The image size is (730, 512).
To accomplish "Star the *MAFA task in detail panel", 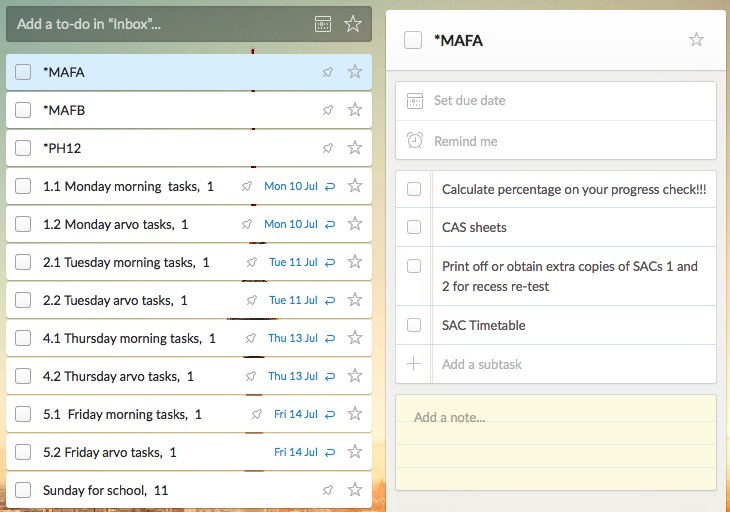I will pos(696,40).
